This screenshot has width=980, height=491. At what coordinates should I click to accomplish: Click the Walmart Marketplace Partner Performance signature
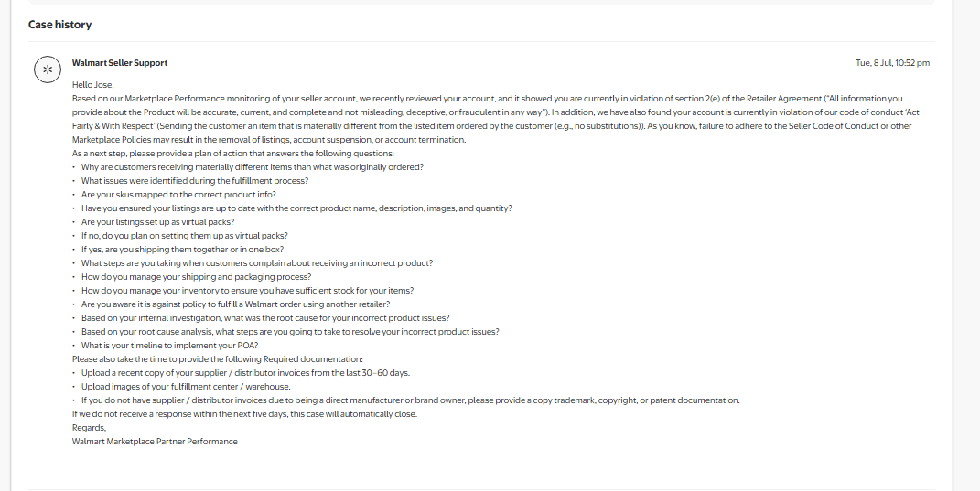[x=155, y=442]
